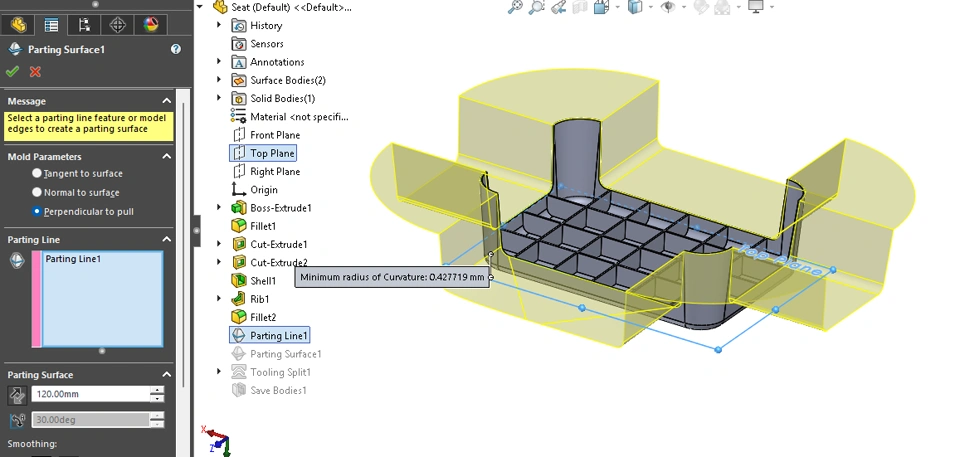Viewport: 960px width, 457px height.
Task: Switch to the PropertyManager tab
Action: click(x=51, y=25)
